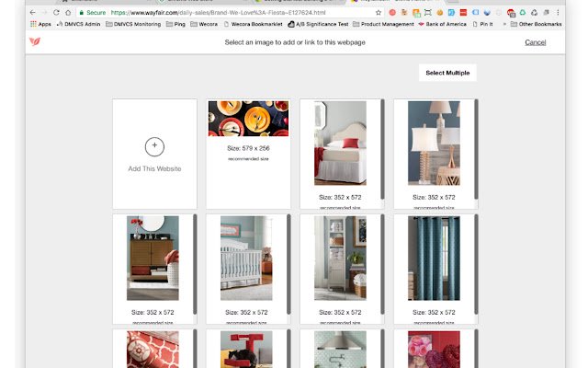Click the Size: 579 x 256 text
The image size is (588, 368).
click(x=248, y=148)
